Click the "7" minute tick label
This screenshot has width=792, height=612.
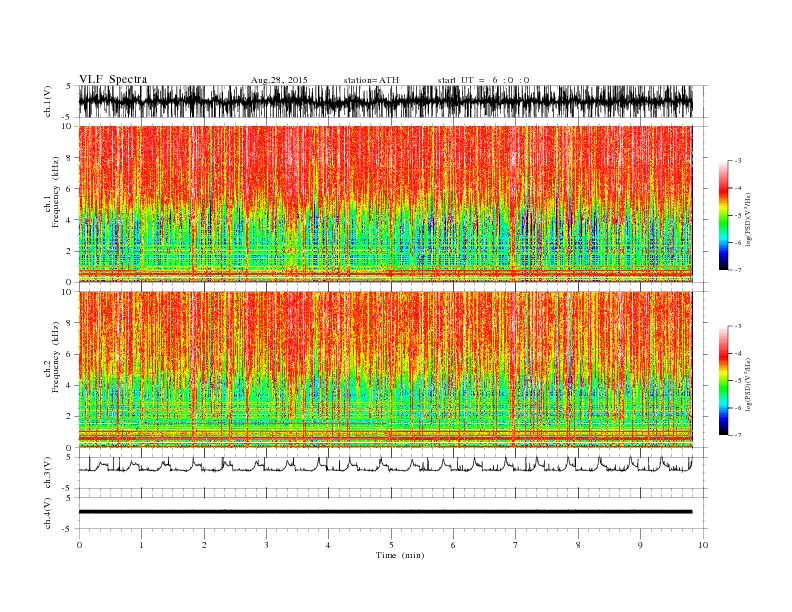tap(516, 545)
